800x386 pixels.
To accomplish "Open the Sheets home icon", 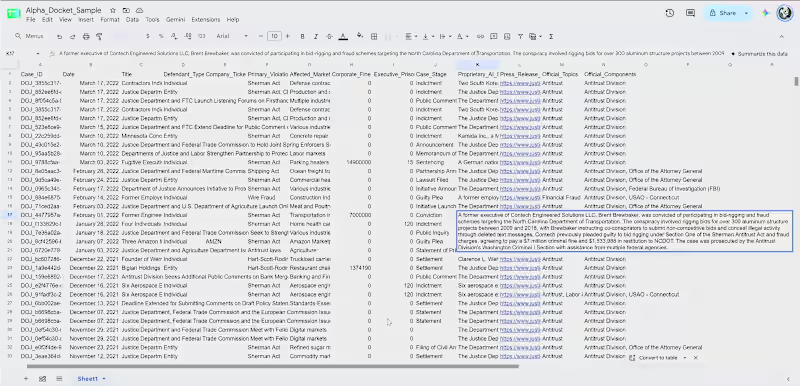I will (x=13, y=13).
